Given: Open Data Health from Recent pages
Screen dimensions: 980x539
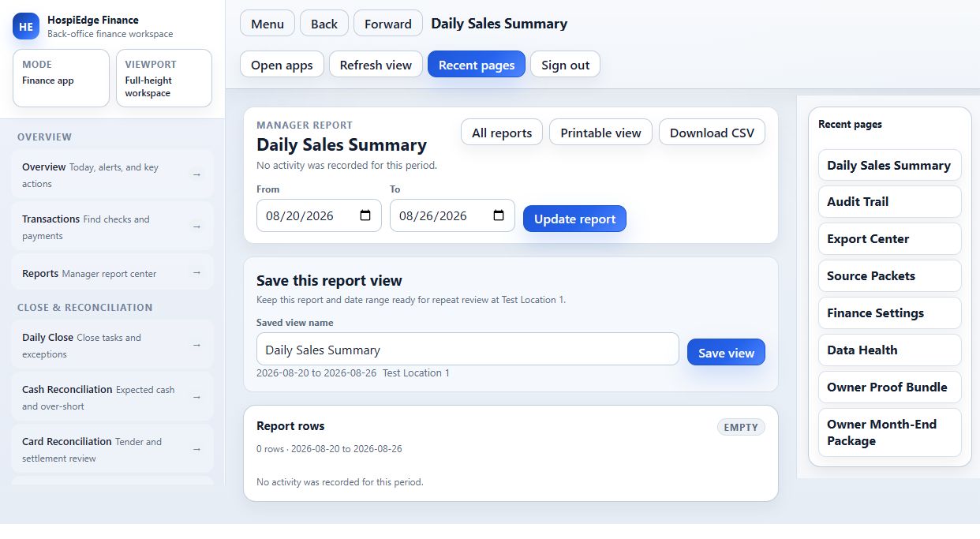Looking at the screenshot, I should click(x=889, y=350).
